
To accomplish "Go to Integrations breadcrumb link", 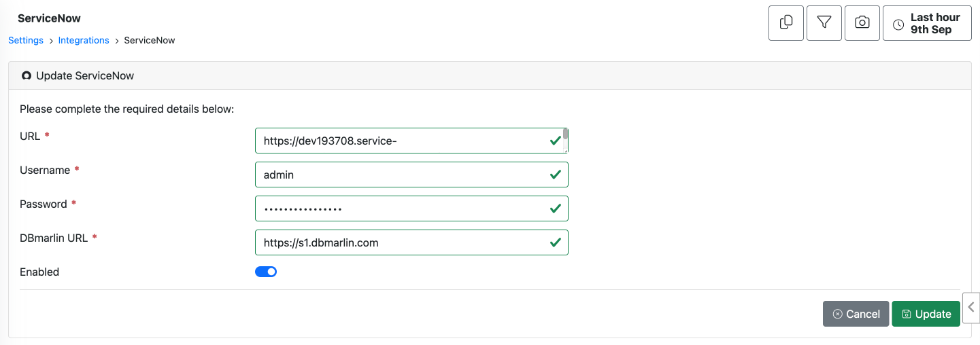I will [x=84, y=40].
